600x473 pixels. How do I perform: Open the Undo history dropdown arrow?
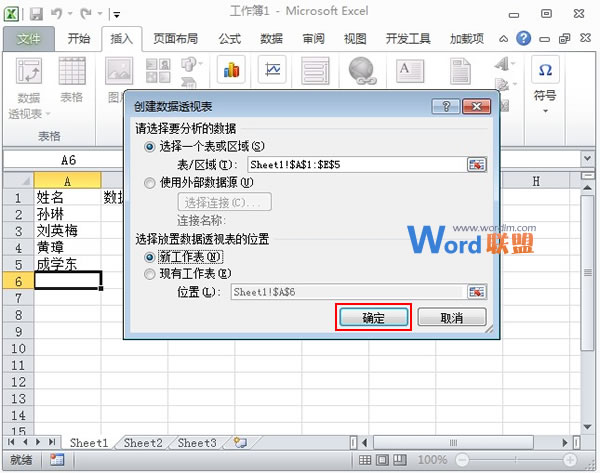click(x=70, y=14)
